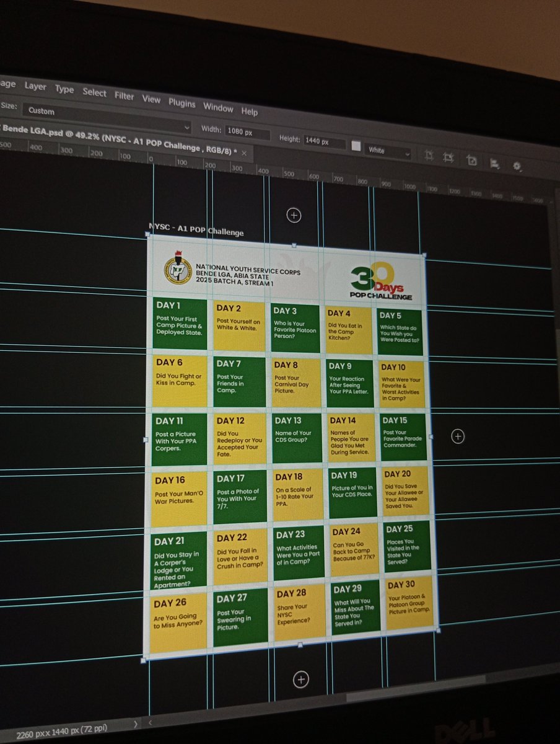The height and width of the screenshot is (744, 560).
Task: Open the align and distribute layers options
Action: (x=494, y=163)
